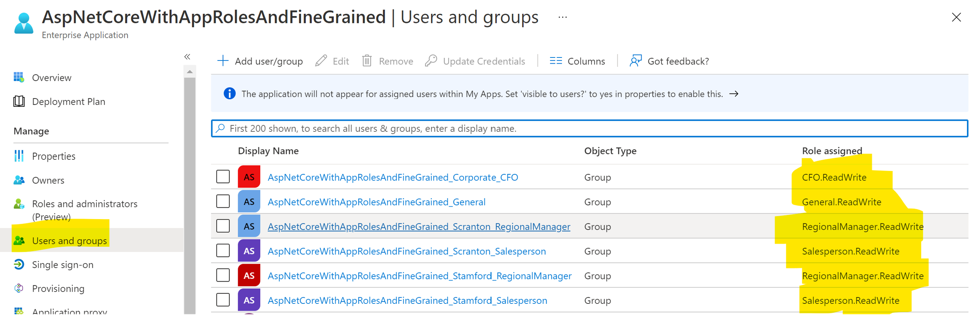Tick the Scranton_RegionalManager row checkbox
The image size is (980, 318).
(223, 226)
